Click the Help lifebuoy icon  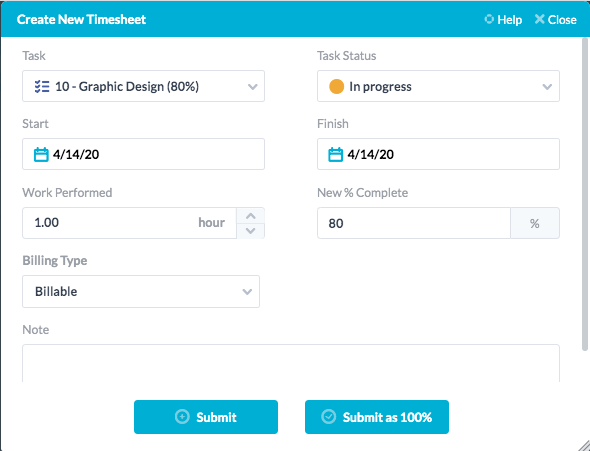tap(489, 19)
